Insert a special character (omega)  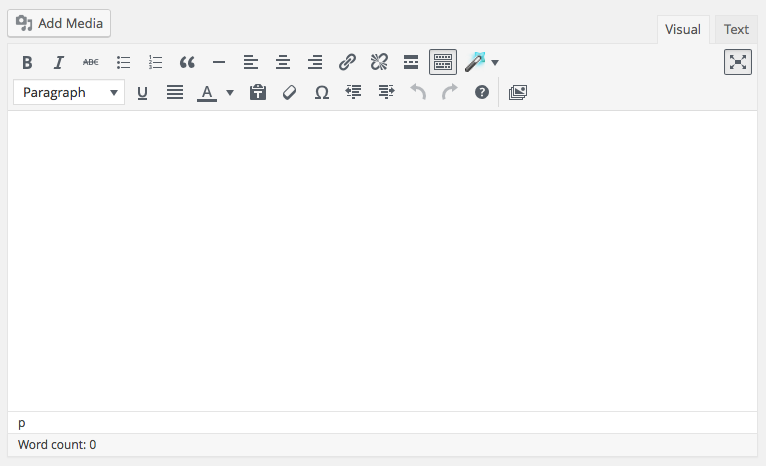[x=321, y=92]
